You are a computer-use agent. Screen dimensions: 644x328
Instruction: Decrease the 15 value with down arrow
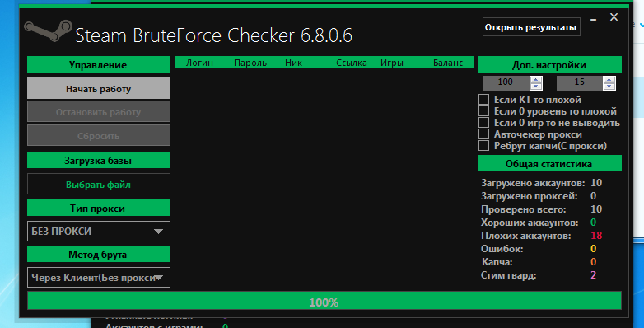(x=609, y=87)
